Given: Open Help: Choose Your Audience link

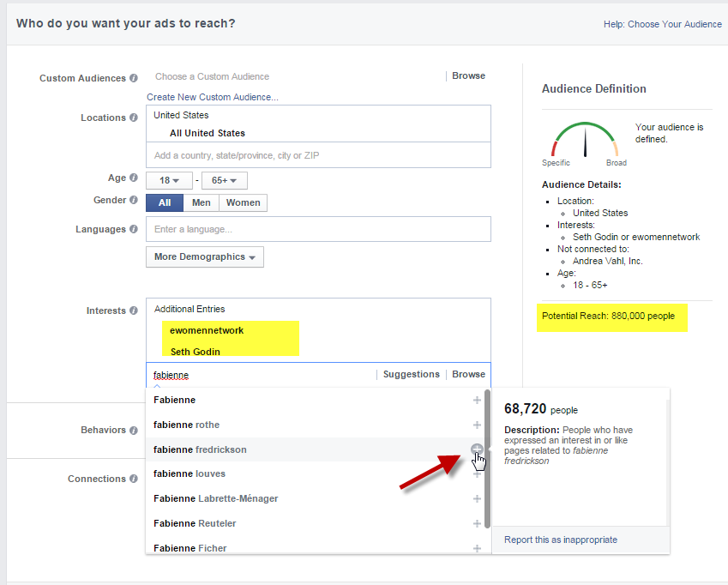Looking at the screenshot, I should (x=663, y=24).
